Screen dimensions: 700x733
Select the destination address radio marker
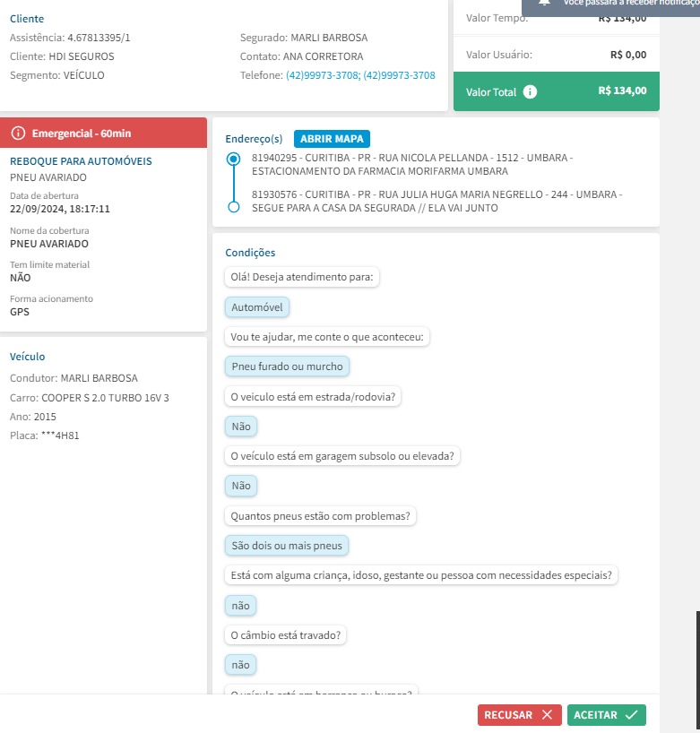point(234,207)
